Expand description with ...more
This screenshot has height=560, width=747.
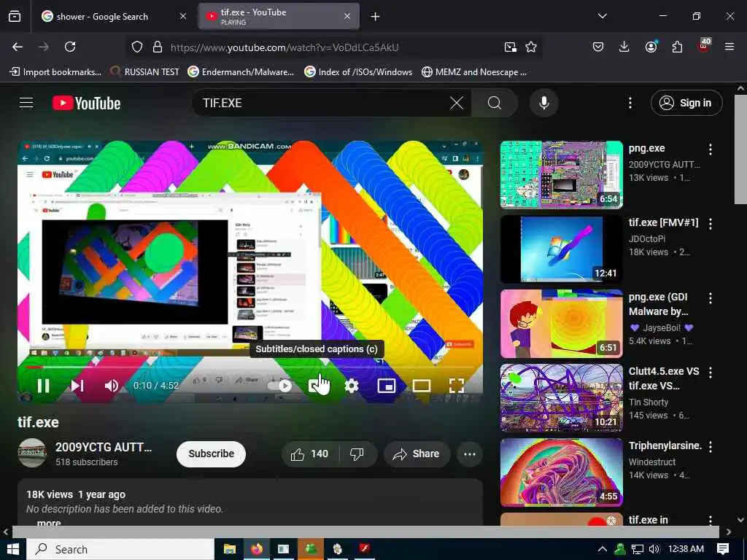click(49, 522)
